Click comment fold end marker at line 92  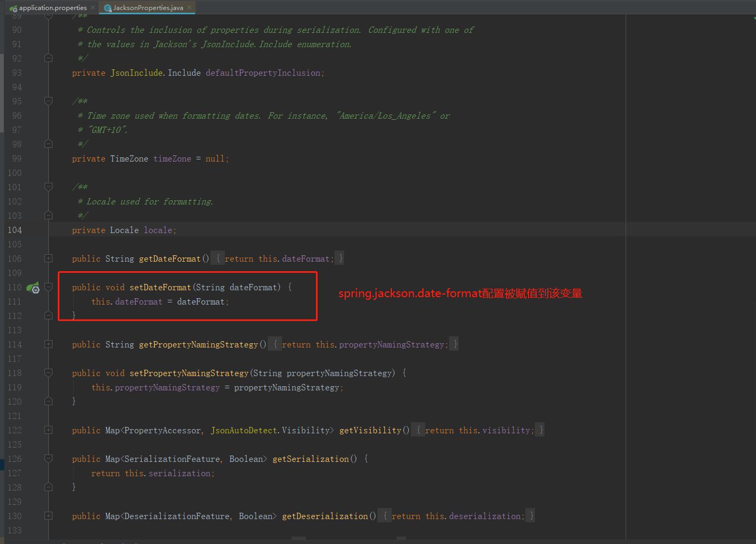[x=48, y=58]
